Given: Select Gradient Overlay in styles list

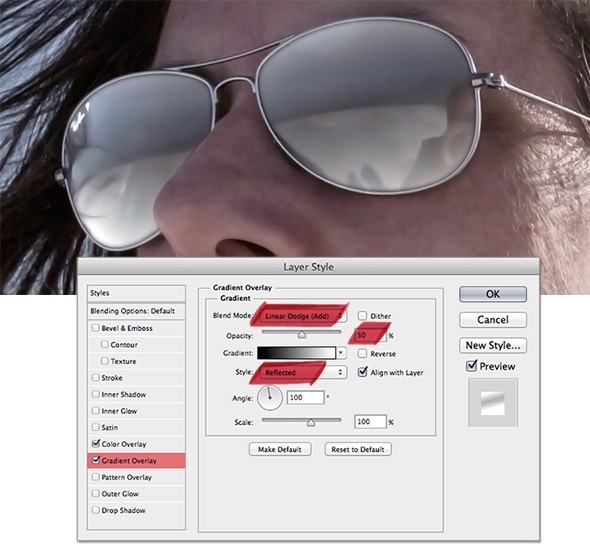Looking at the screenshot, I should pyautogui.click(x=136, y=460).
